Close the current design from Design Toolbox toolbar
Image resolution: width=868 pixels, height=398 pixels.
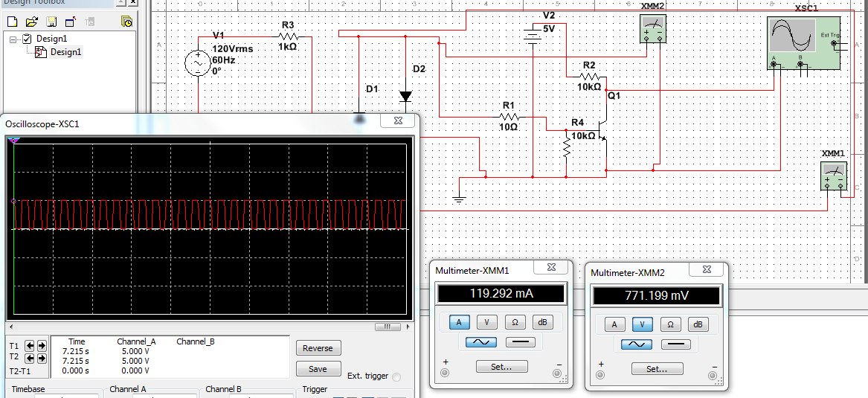pos(71,22)
